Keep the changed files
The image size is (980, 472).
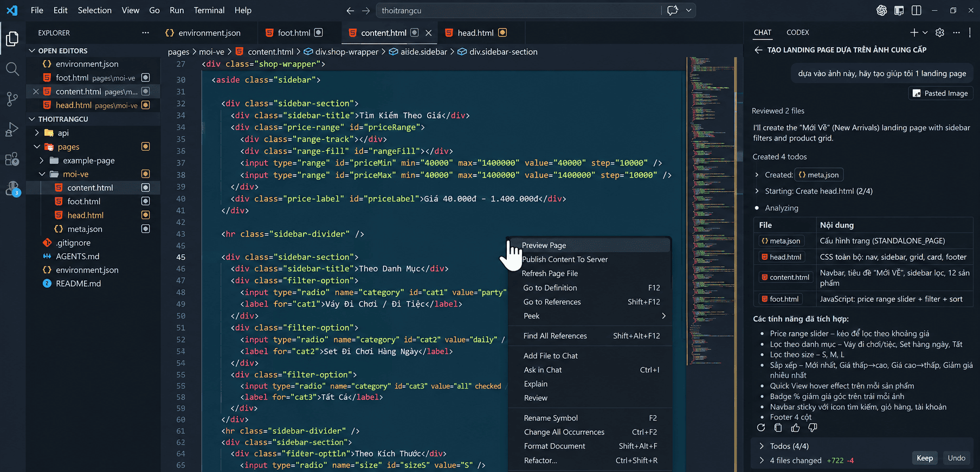pos(925,458)
